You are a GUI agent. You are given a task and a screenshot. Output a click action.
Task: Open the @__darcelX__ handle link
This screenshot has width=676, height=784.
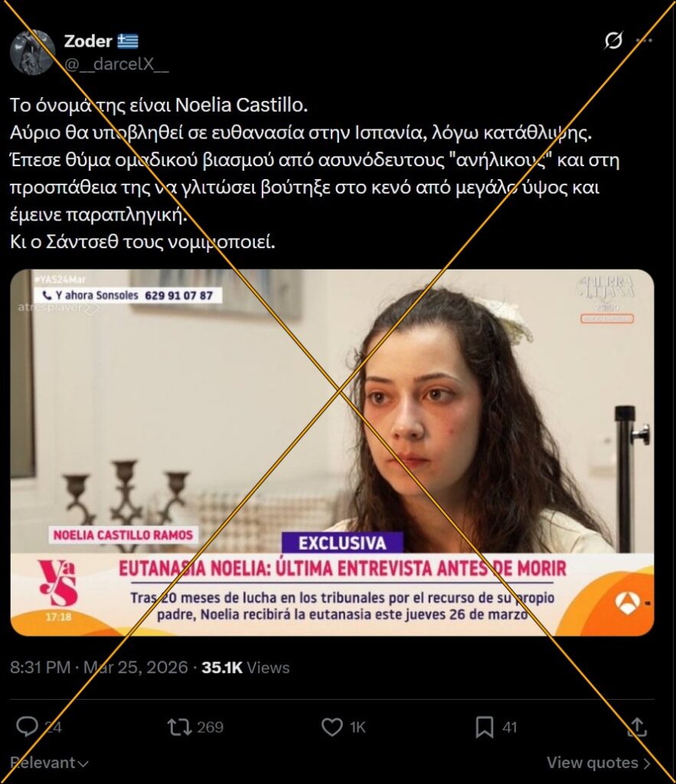click(x=116, y=64)
